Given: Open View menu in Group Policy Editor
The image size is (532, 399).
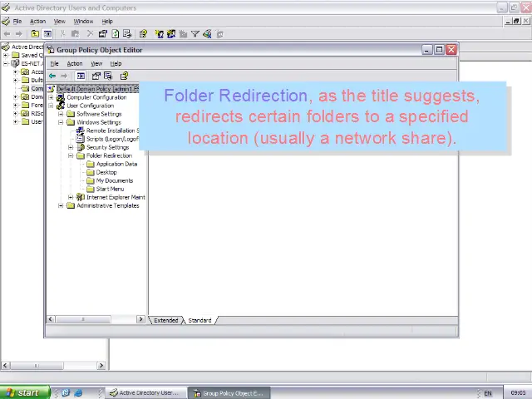Looking at the screenshot, I should pos(96,63).
